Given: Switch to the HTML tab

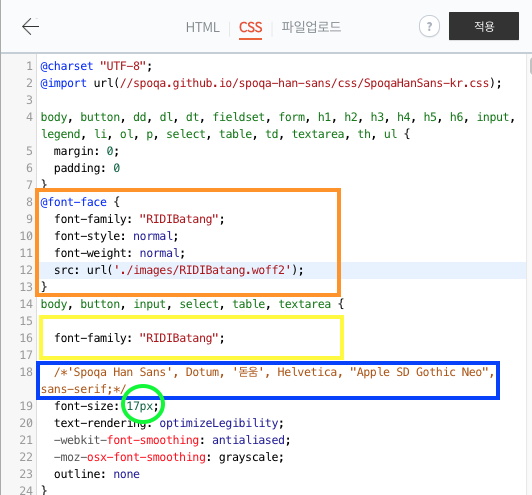Looking at the screenshot, I should (x=203, y=27).
